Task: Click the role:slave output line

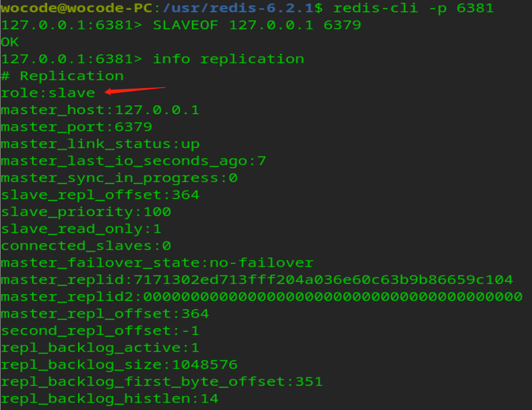Action: click(48, 93)
